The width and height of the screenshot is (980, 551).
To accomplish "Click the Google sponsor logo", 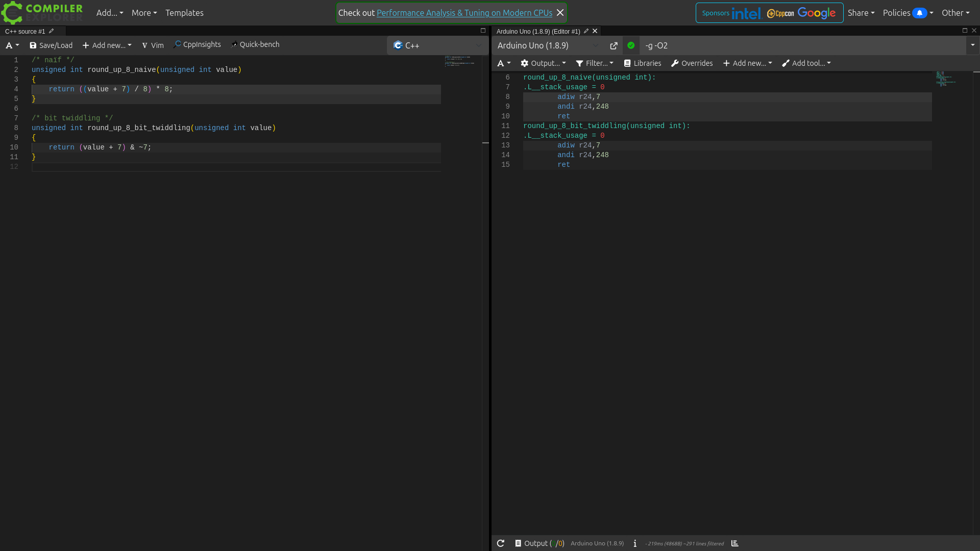I will (x=817, y=13).
